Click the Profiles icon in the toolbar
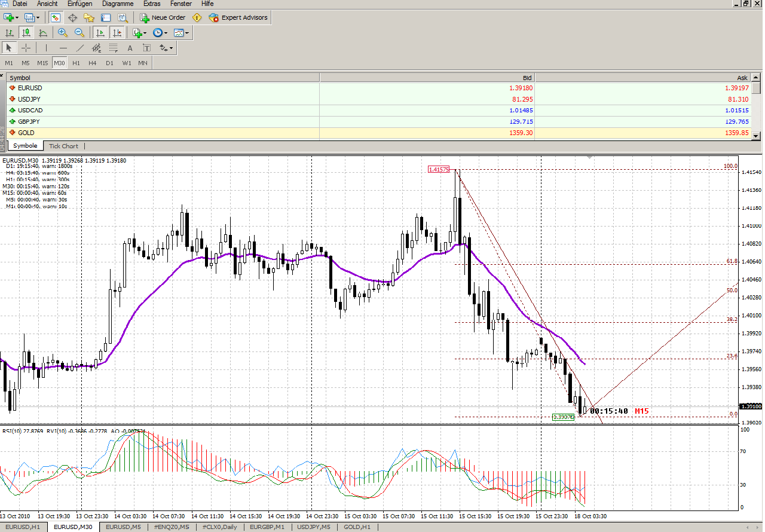This screenshot has width=765, height=532. (x=29, y=17)
